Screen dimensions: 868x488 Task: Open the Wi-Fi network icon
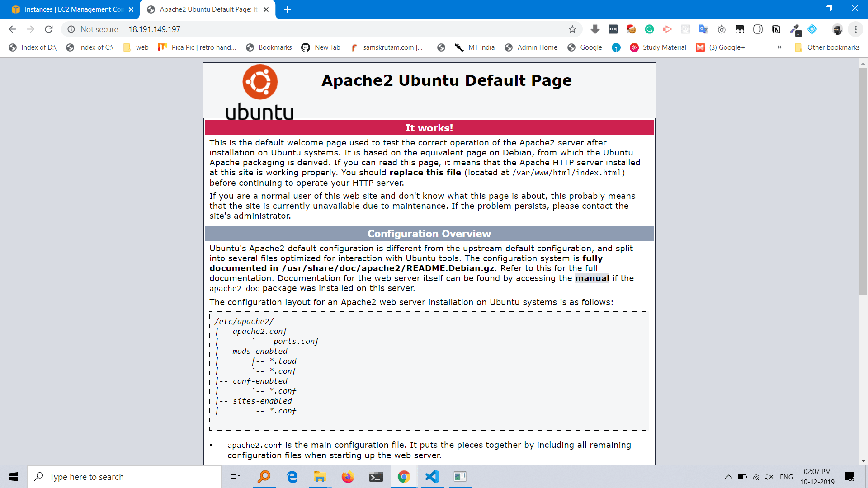pyautogui.click(x=756, y=477)
